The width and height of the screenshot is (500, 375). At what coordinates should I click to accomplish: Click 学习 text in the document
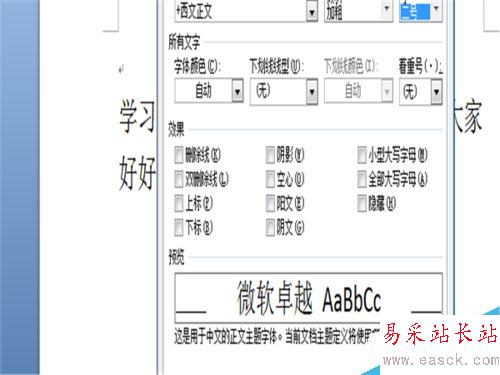(x=137, y=116)
